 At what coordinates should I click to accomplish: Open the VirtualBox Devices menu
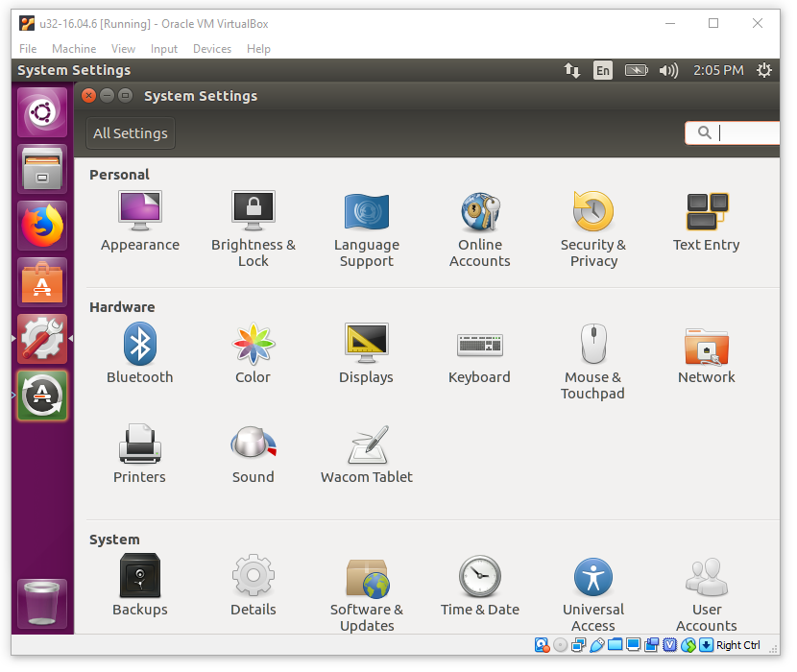point(211,49)
